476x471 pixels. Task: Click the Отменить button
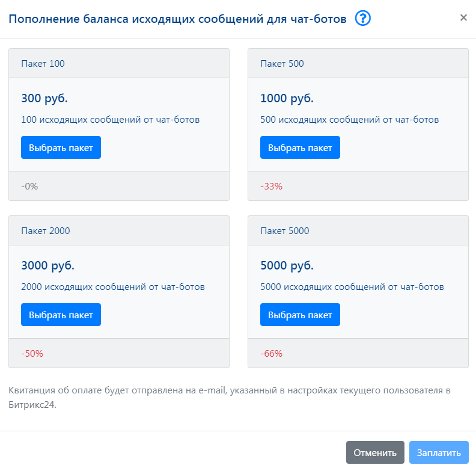[375, 452]
